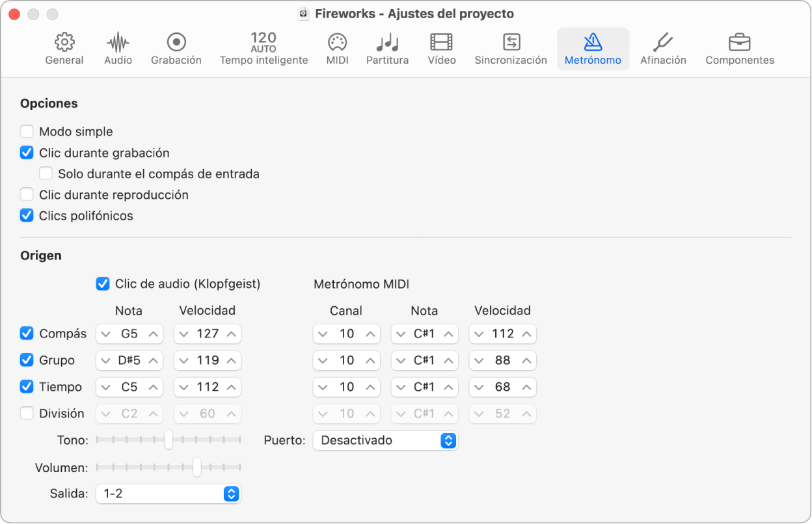Viewport: 812px width, 524px height.
Task: Click the Tono slider handle
Action: [169, 440]
